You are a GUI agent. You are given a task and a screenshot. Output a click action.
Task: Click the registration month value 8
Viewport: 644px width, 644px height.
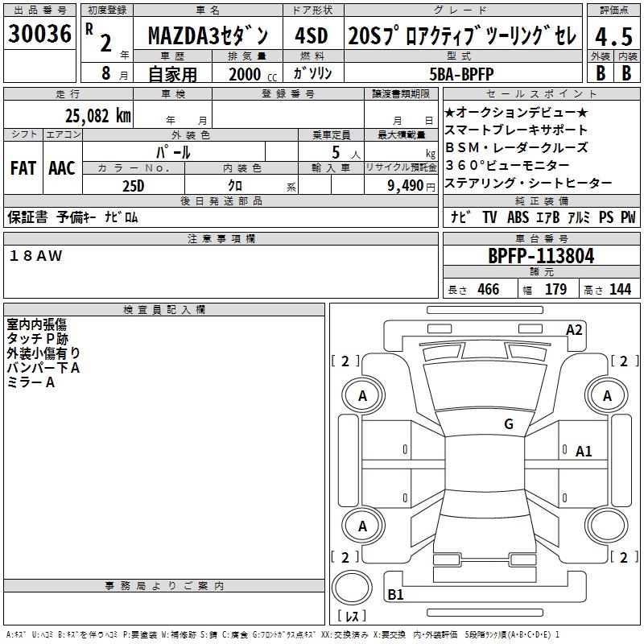pos(106,73)
